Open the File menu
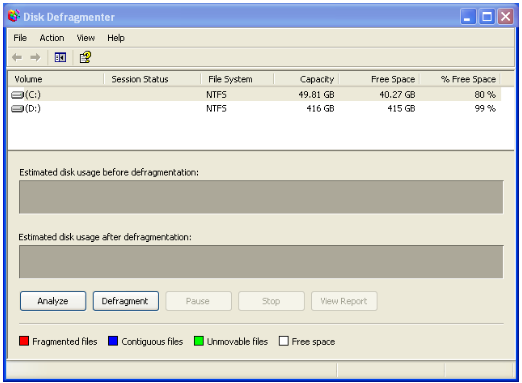The image size is (522, 383). pos(20,38)
